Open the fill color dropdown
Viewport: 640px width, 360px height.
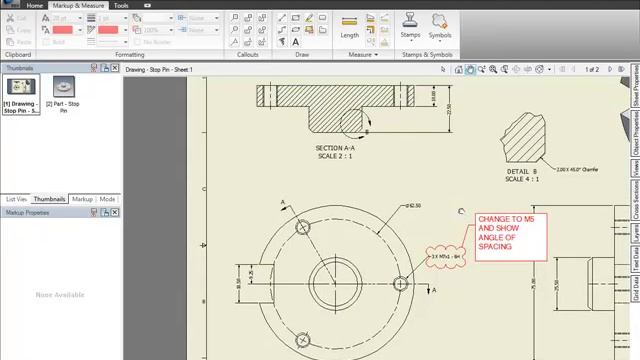[171, 18]
